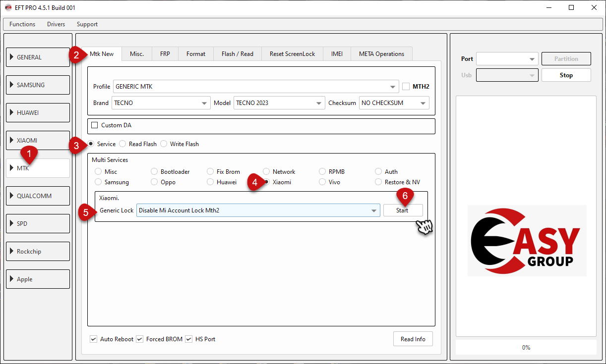
Task: Select the Restore & NV radio button
Action: click(x=378, y=182)
